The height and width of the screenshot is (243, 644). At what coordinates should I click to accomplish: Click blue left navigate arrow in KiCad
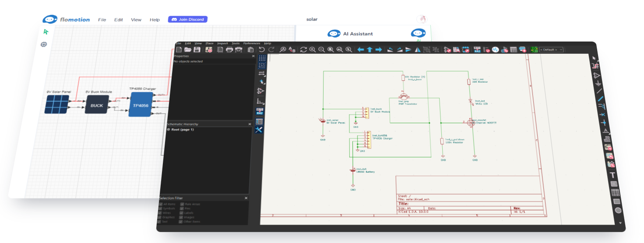(361, 49)
